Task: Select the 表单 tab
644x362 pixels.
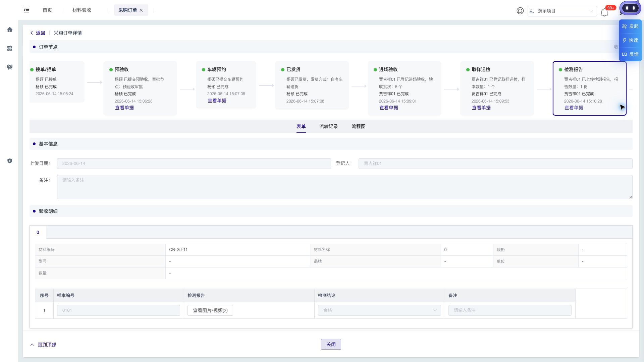Action: point(301,126)
